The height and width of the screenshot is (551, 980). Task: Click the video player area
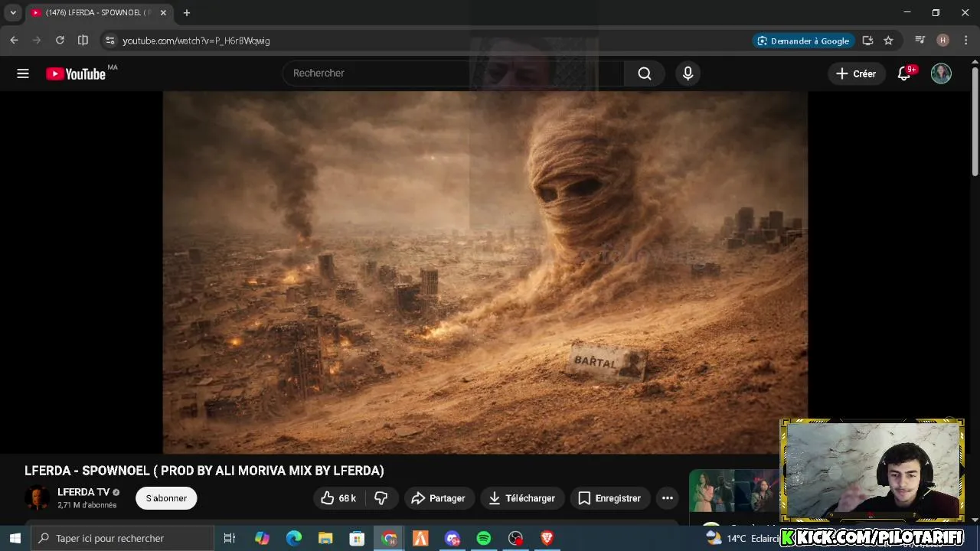pos(485,272)
